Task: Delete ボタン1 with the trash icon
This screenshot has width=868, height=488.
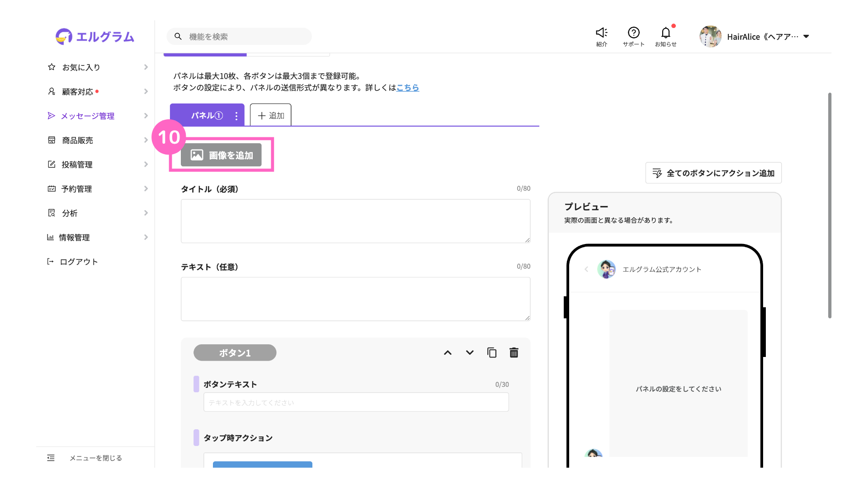Action: 514,353
